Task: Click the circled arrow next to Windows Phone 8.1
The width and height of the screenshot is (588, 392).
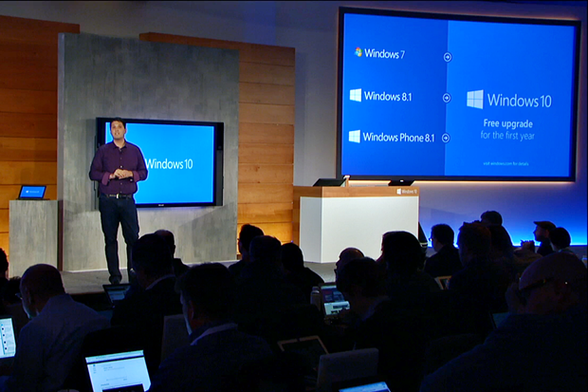Action: coord(446,139)
